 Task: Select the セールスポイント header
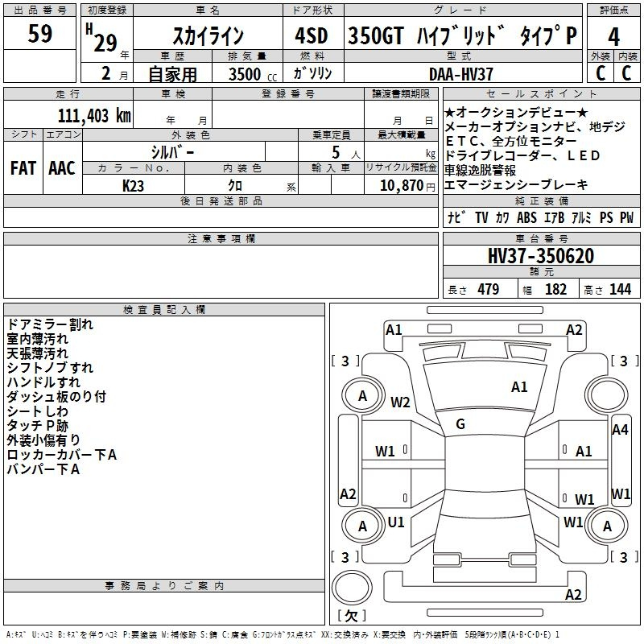coord(541,93)
